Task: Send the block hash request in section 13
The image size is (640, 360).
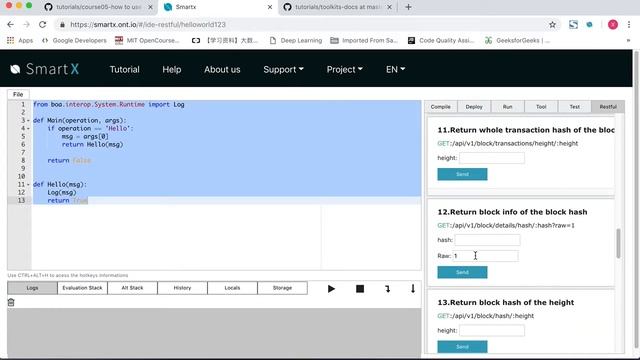Action: pos(462,347)
